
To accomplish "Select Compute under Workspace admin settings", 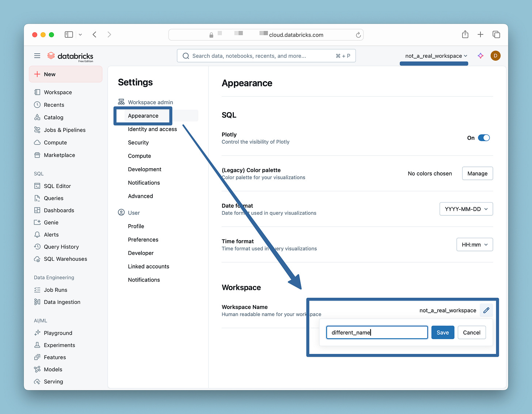I will pos(139,156).
